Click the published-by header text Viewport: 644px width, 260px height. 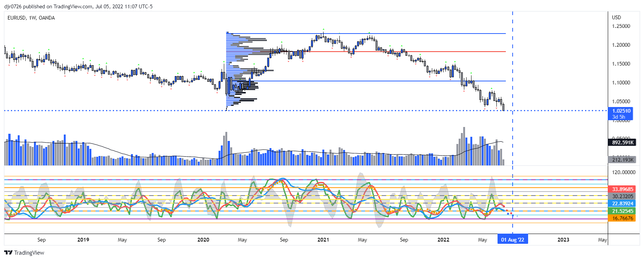coord(79,6)
